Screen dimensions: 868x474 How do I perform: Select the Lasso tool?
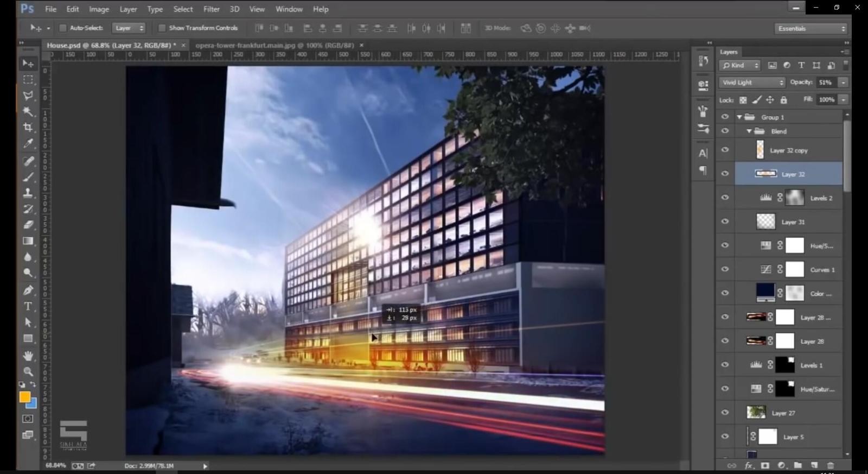point(28,96)
